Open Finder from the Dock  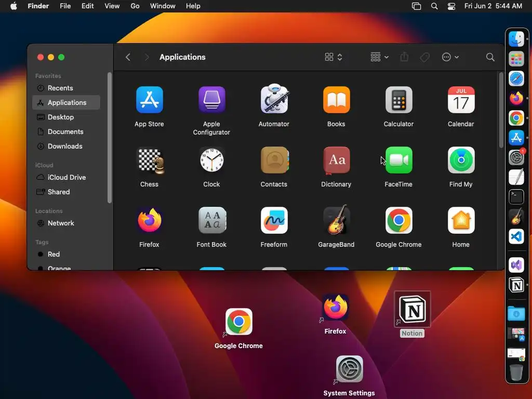point(516,39)
